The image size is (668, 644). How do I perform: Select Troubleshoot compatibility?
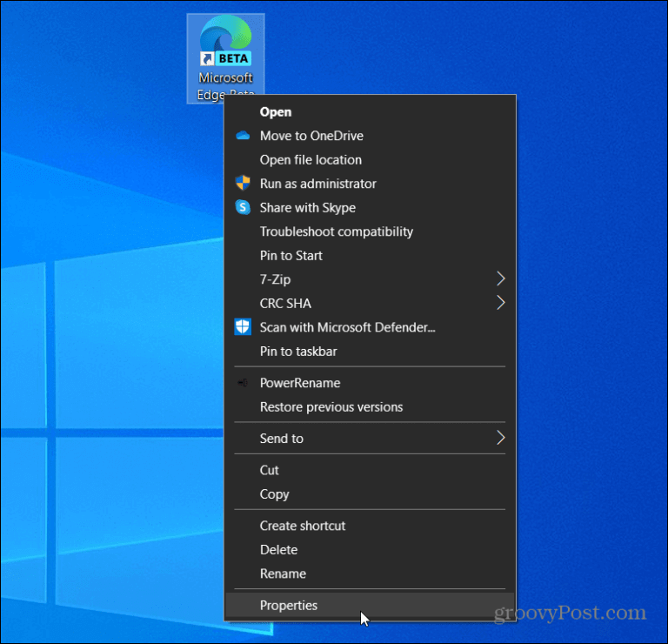(x=370, y=231)
